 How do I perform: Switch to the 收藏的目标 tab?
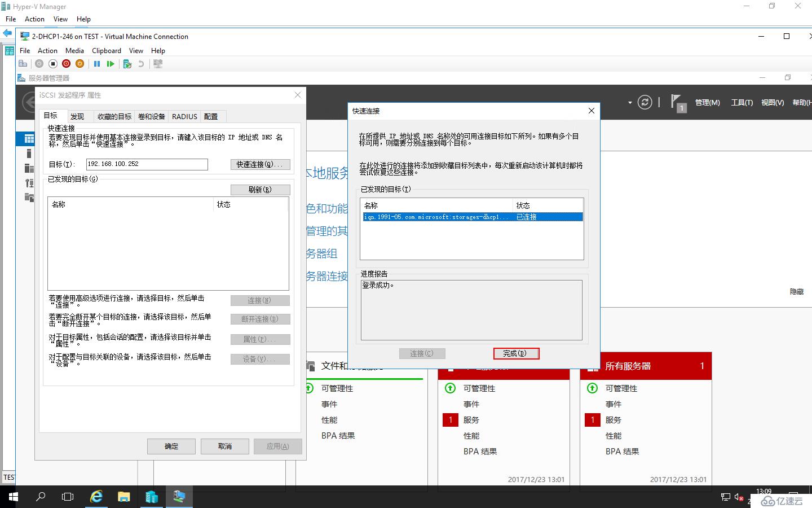pos(114,116)
